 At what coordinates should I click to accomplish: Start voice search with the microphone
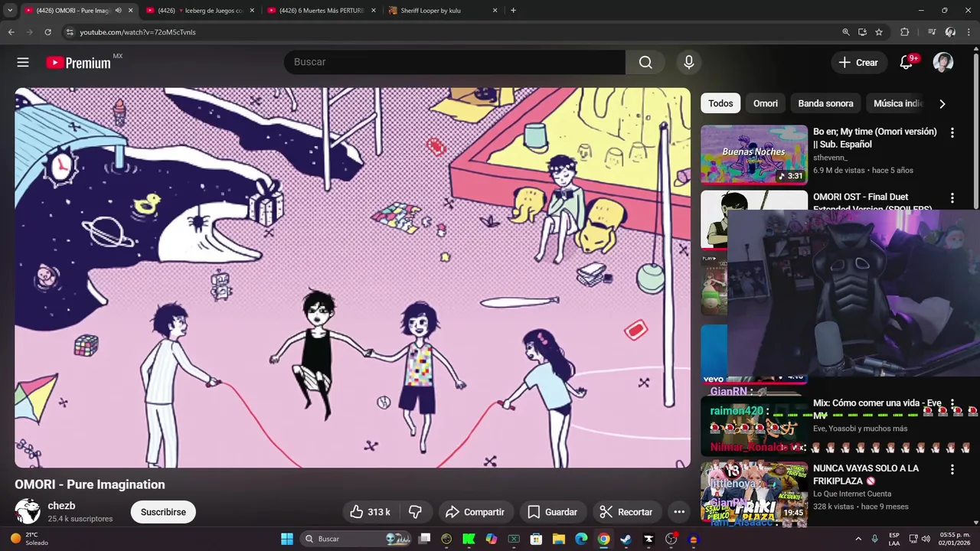[689, 63]
